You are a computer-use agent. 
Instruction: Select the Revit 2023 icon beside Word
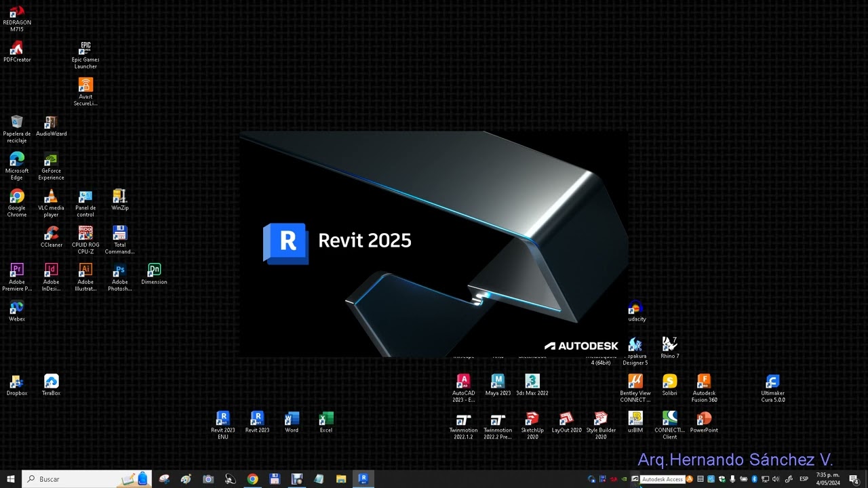257,422
